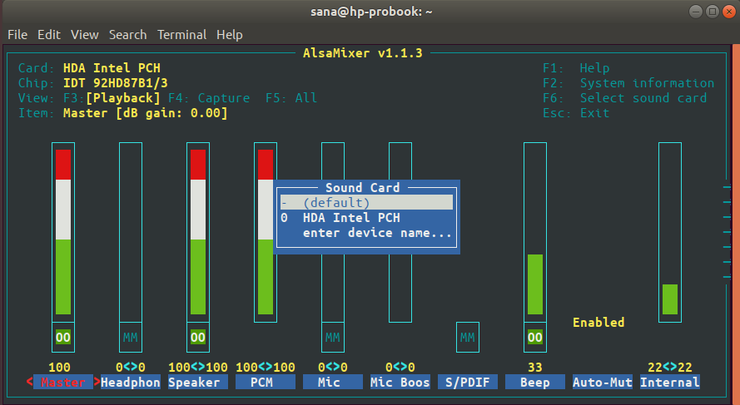Select the Headphon channel label

(x=130, y=382)
